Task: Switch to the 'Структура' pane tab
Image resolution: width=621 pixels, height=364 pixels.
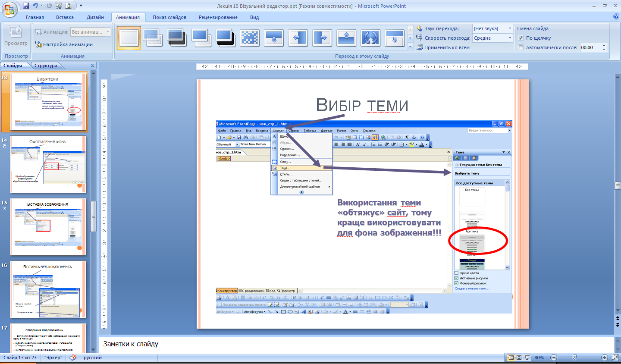Action: tap(46, 66)
